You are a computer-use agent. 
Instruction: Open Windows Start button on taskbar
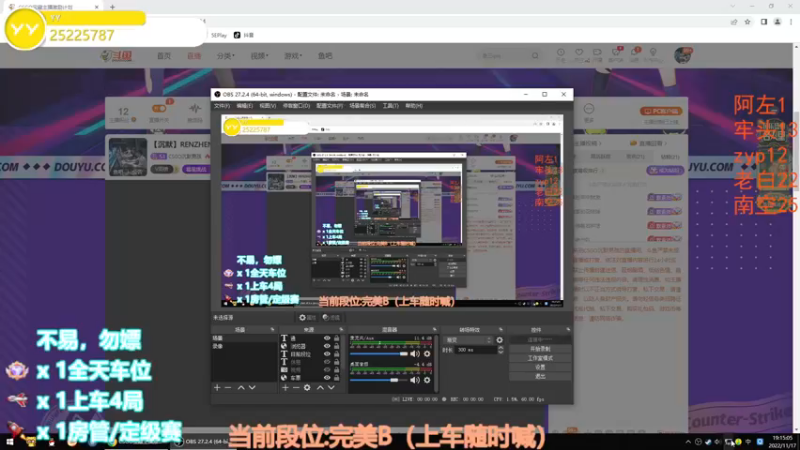point(9,442)
